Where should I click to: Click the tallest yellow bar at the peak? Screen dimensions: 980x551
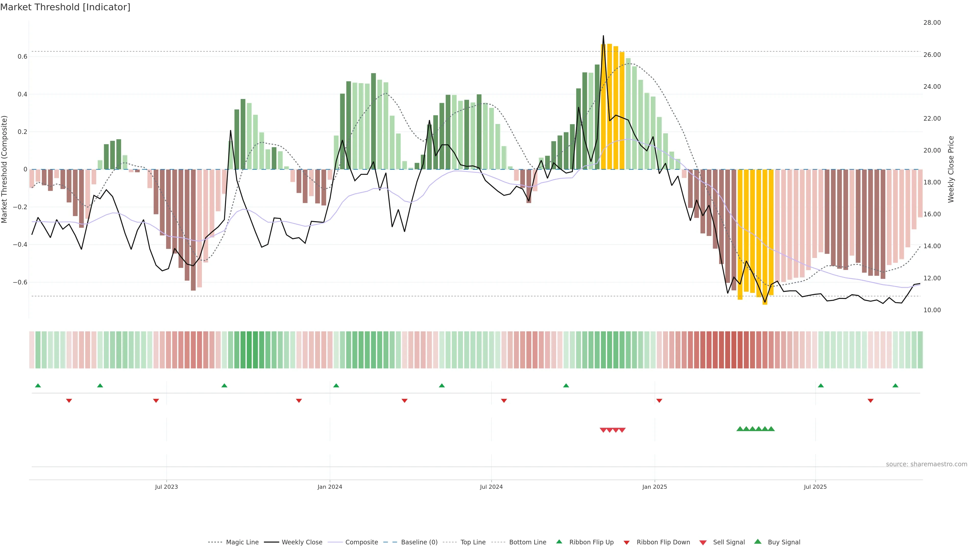tap(609, 106)
